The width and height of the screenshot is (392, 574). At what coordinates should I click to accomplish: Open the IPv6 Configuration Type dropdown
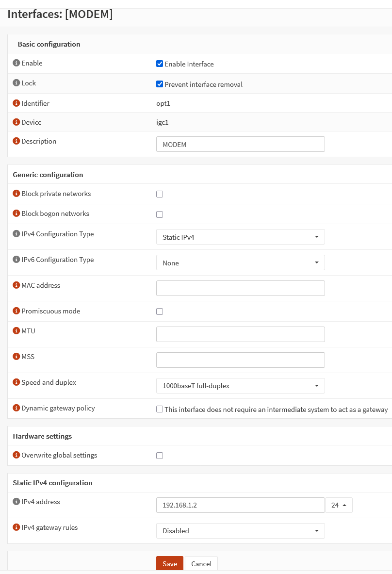(240, 263)
